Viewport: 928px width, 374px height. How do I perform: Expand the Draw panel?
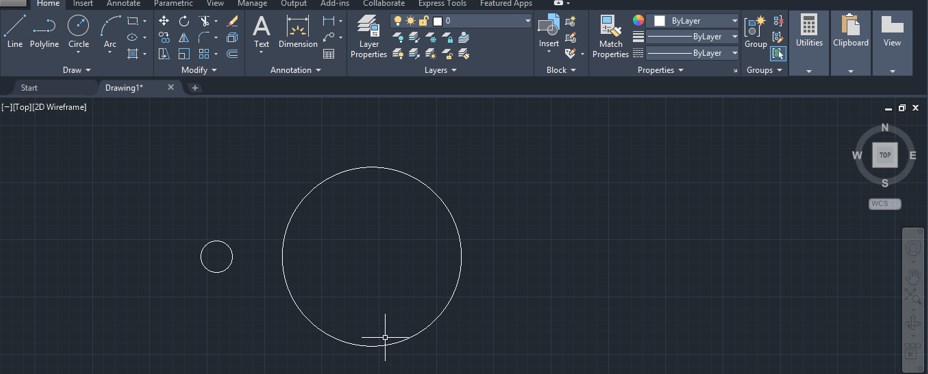77,70
